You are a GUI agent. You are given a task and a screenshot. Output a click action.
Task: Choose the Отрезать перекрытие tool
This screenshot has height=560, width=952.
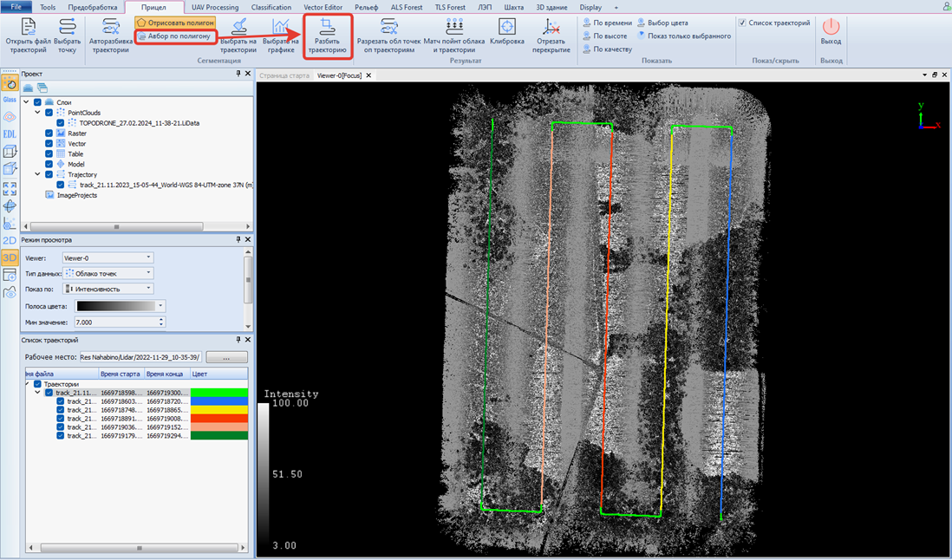tap(551, 36)
